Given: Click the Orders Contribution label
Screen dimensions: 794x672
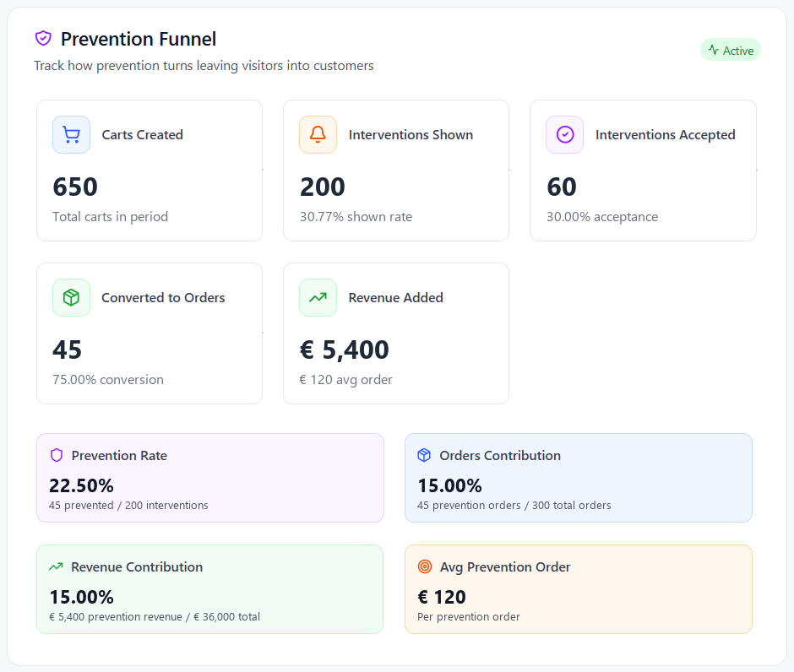Looking at the screenshot, I should 500,455.
